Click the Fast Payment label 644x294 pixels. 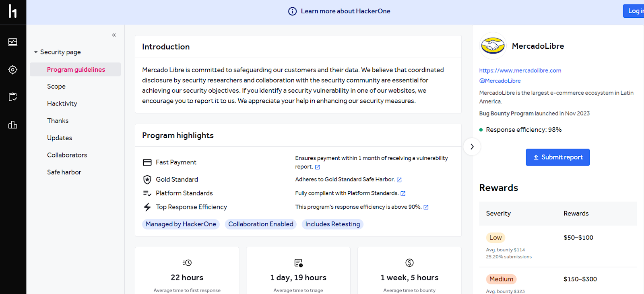point(176,162)
